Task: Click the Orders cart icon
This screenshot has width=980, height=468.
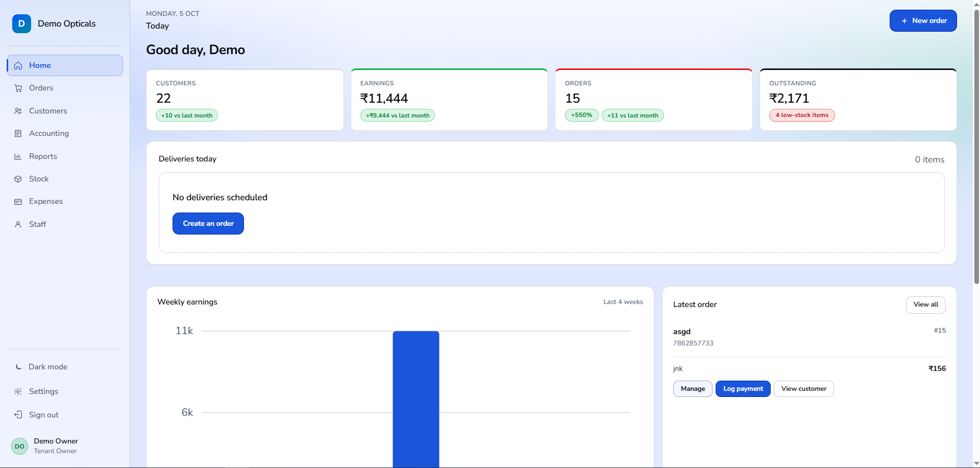Action: point(18,88)
